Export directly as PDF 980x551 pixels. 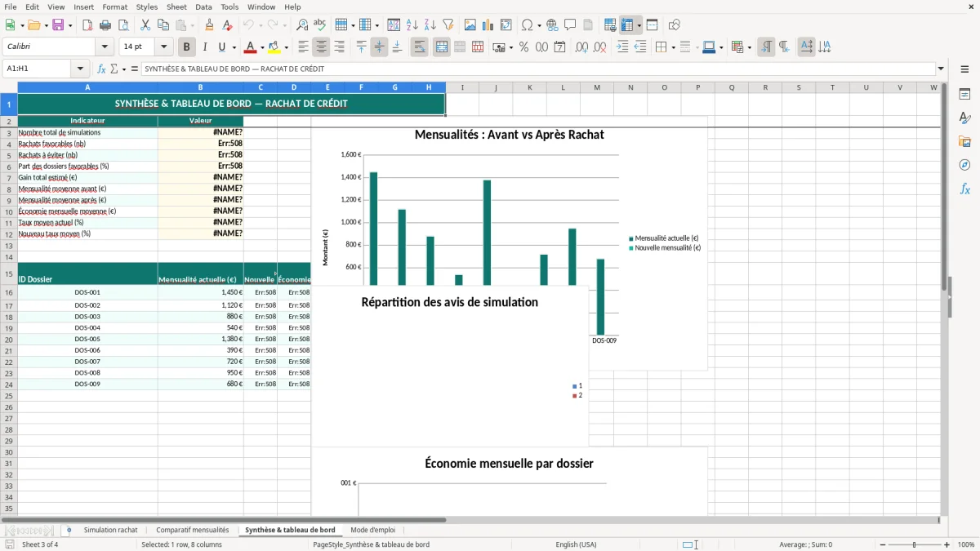(x=87, y=25)
